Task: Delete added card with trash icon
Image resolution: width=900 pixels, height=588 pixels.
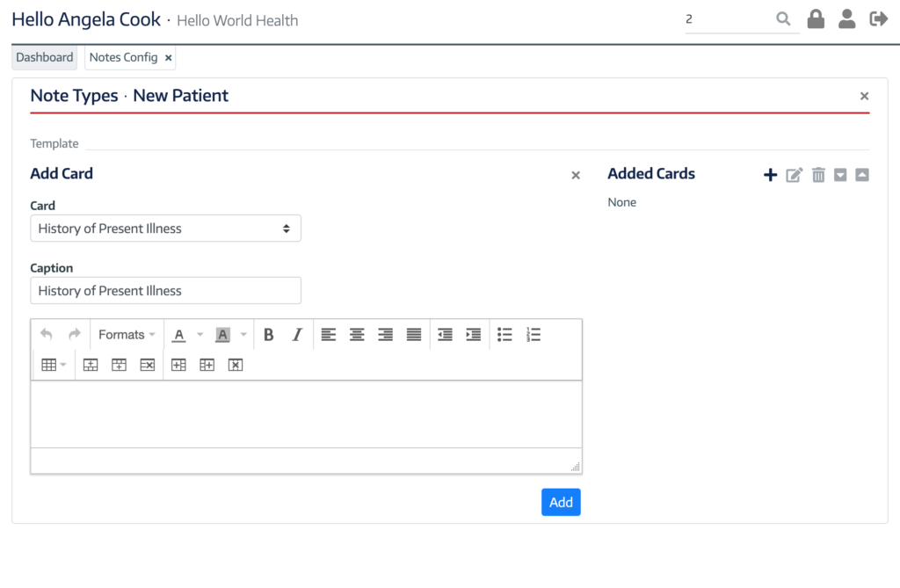Action: 818,175
